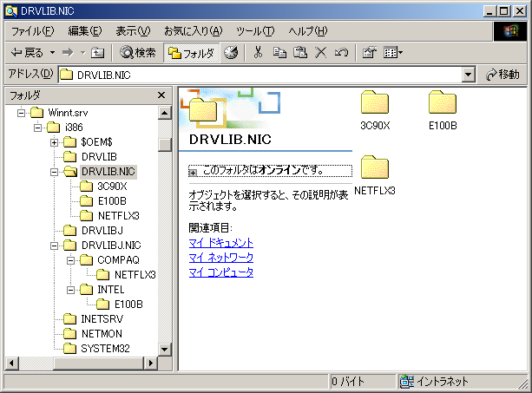
Task: Click the tree pane scroll left arrow
Action: (12, 364)
